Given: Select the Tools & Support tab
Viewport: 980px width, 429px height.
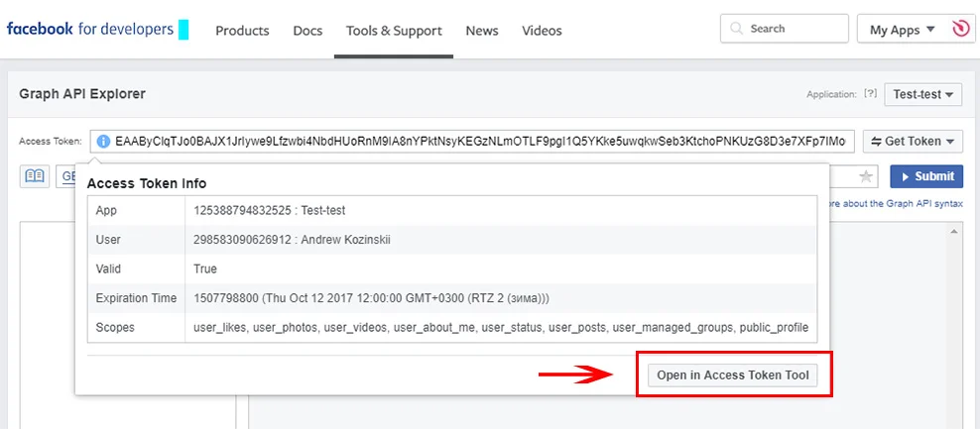Looking at the screenshot, I should 394,31.
